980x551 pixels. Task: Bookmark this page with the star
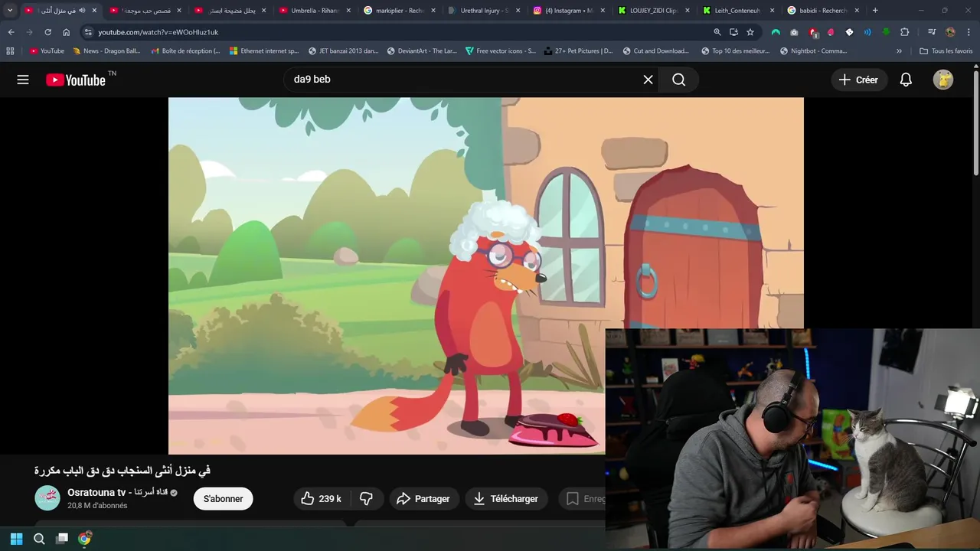(x=750, y=32)
